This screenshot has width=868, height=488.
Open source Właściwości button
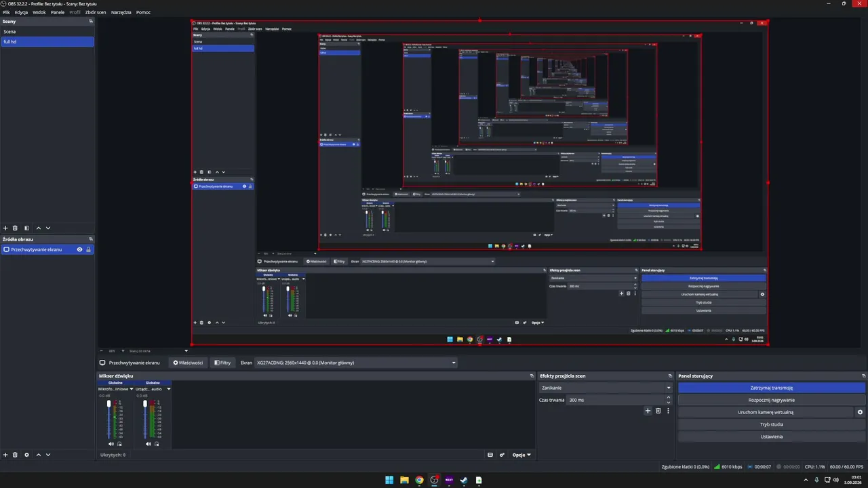188,363
